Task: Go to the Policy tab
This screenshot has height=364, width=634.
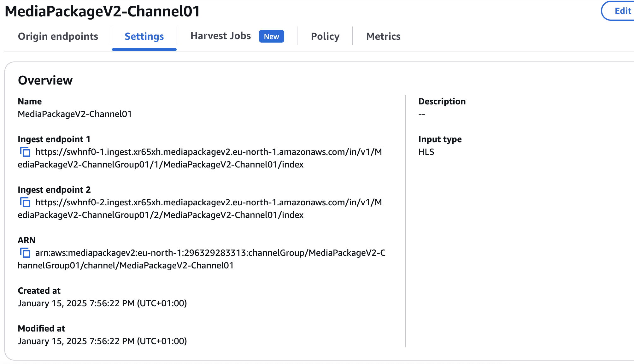Action: [x=325, y=36]
